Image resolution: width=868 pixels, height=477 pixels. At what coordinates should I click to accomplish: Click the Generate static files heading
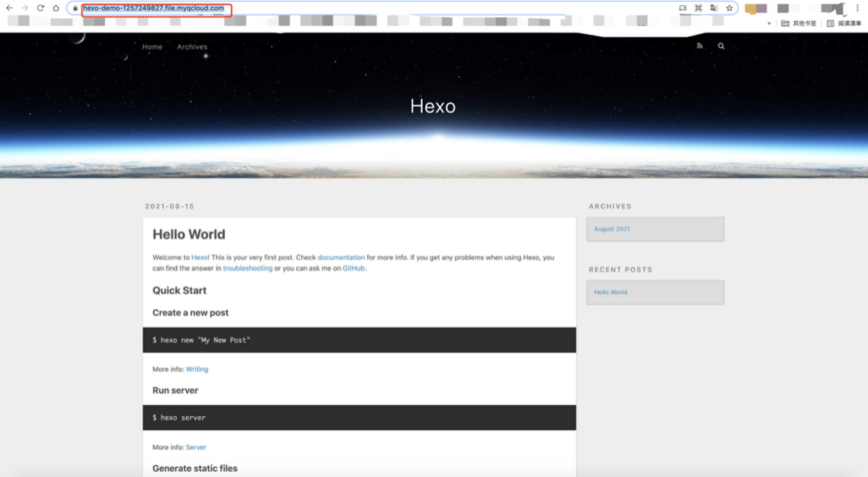tap(195, 469)
